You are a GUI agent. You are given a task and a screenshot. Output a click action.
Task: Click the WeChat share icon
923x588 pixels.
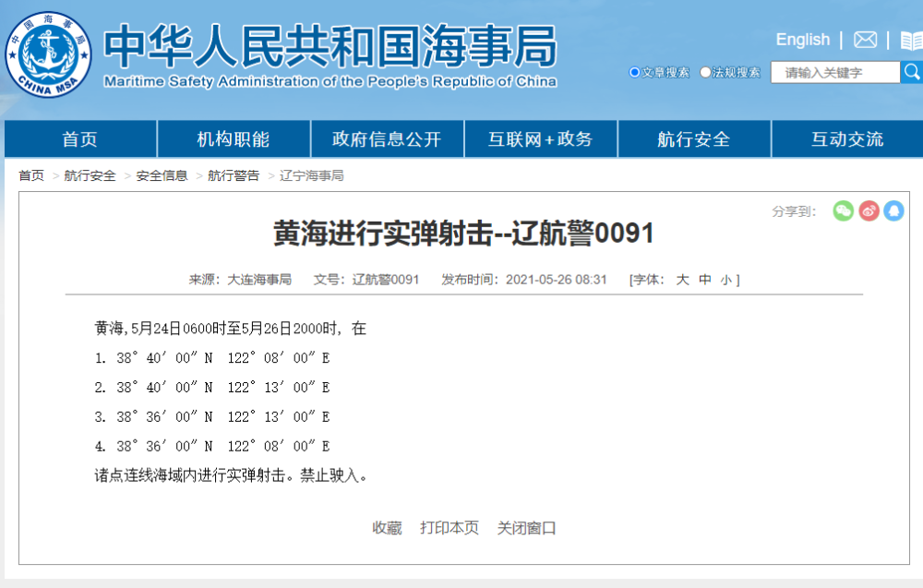click(843, 211)
